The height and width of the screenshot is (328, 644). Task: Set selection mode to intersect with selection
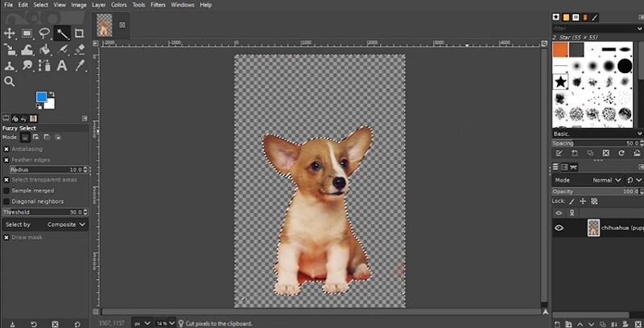pos(58,137)
